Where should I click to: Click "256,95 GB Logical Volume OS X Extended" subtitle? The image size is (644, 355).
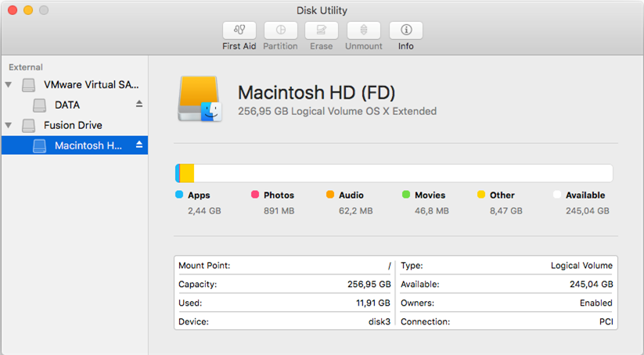337,111
